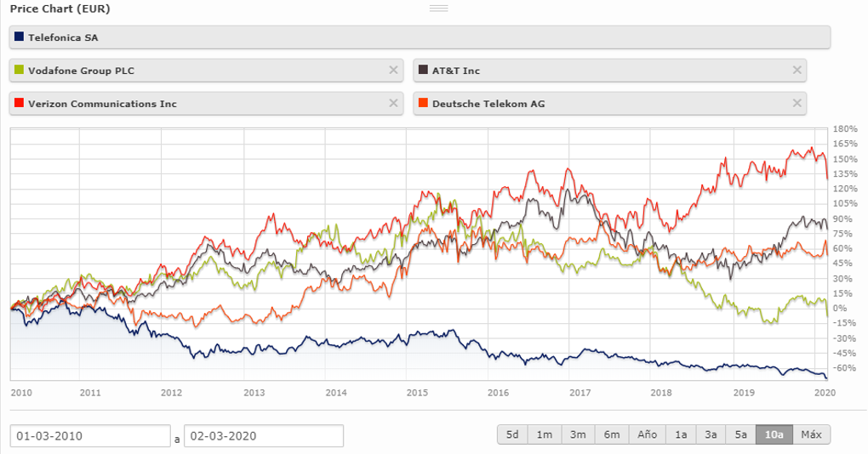Remove Verizon Communications Inc series
Screen dimensions: 868x454
coord(393,104)
